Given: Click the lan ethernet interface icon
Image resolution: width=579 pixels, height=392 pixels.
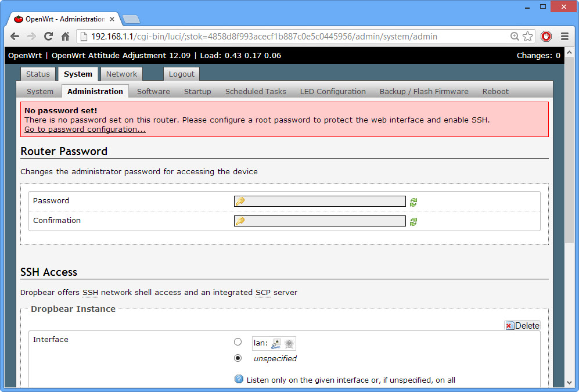Looking at the screenshot, I should tap(276, 344).
